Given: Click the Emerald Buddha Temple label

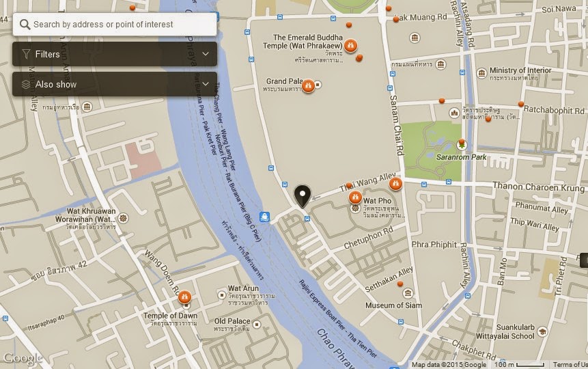Looking at the screenshot, I should click(x=303, y=41).
